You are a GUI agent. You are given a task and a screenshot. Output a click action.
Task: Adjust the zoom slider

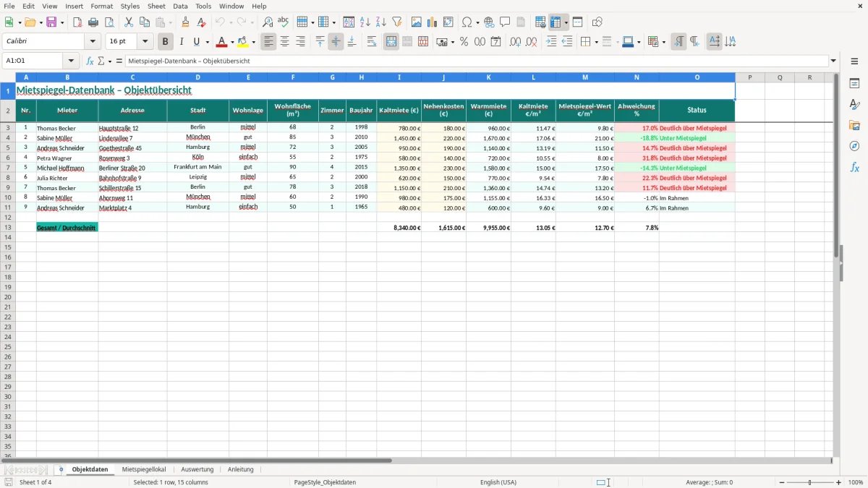[x=810, y=482]
